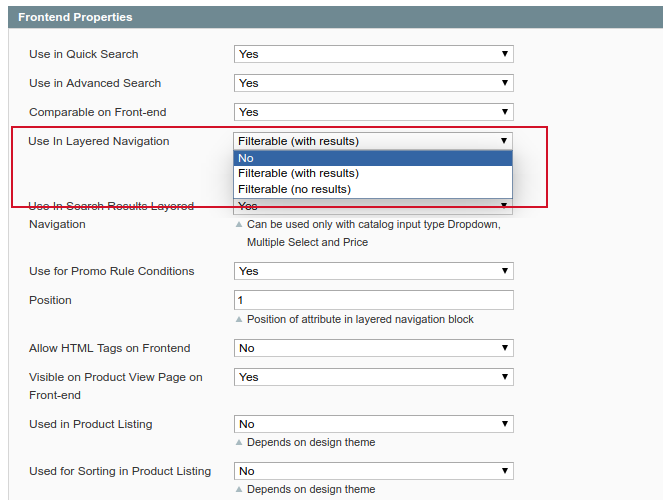Click the Use In Search Results Layered Navigation dropdown arrow

505,206
